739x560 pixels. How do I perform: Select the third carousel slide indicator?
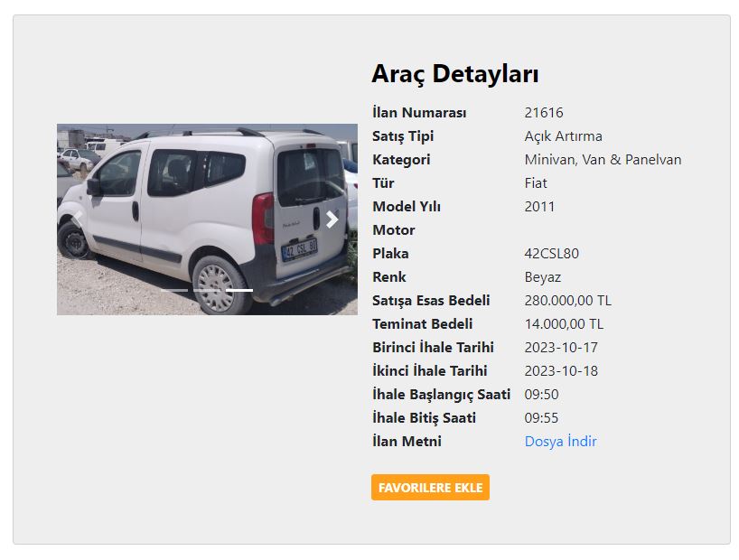239,290
